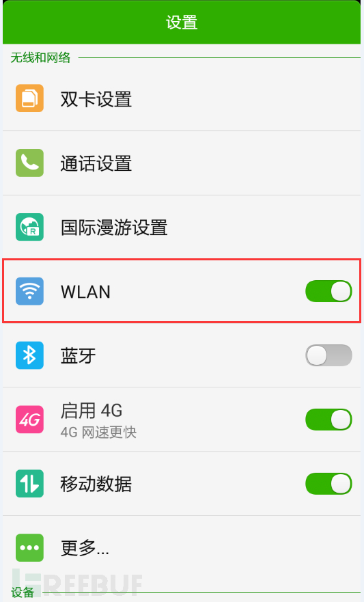
Task: Open 通话设置 menu entry
Action: pos(96,163)
